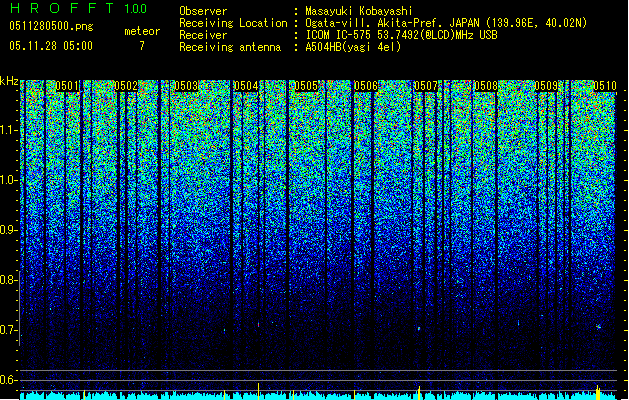Image resolution: width=629 pixels, height=400 pixels.
Task: Click the 0.8 kHz axis label
Action: [8, 280]
